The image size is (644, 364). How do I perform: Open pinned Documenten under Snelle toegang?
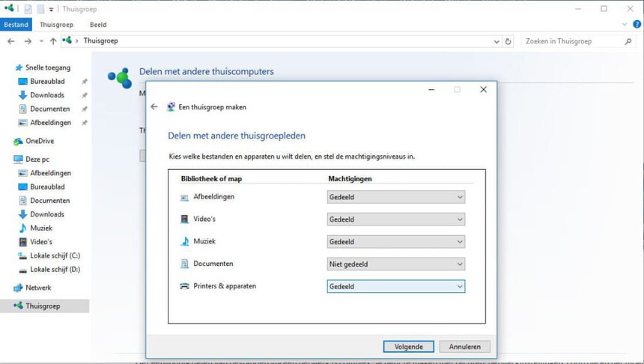(49, 109)
